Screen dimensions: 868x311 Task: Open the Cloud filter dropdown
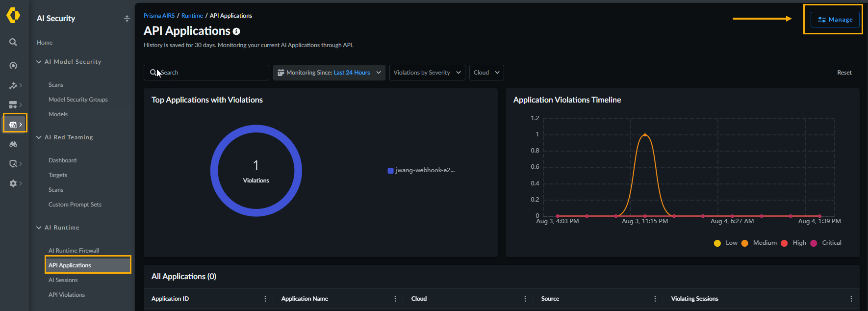486,73
